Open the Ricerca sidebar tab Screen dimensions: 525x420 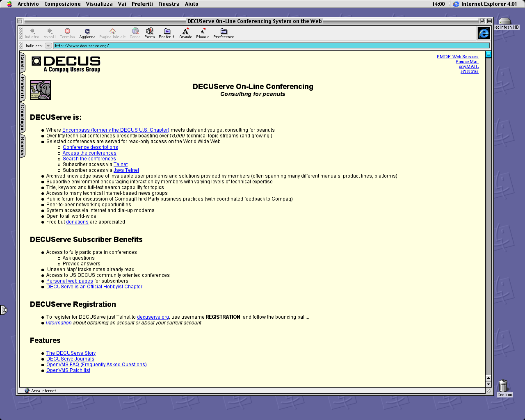[x=22, y=146]
